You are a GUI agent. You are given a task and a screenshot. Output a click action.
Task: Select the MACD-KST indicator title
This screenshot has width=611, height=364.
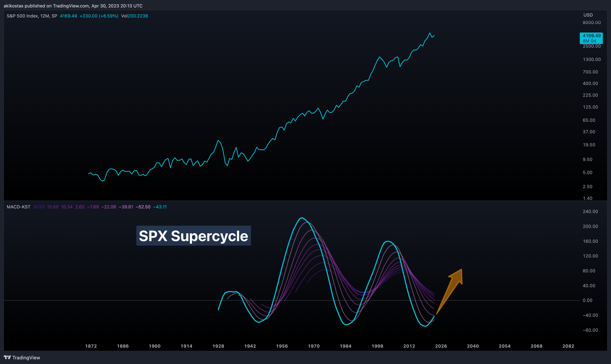coord(18,207)
